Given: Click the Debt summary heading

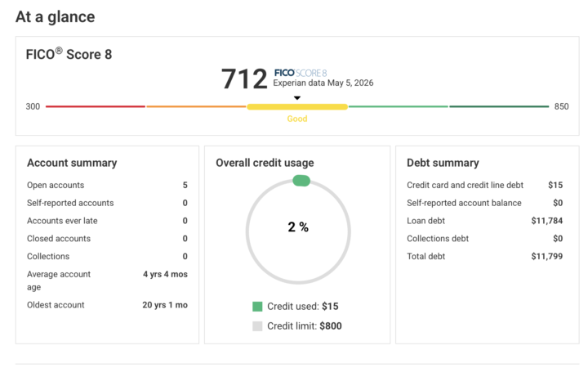Looking at the screenshot, I should 443,163.
